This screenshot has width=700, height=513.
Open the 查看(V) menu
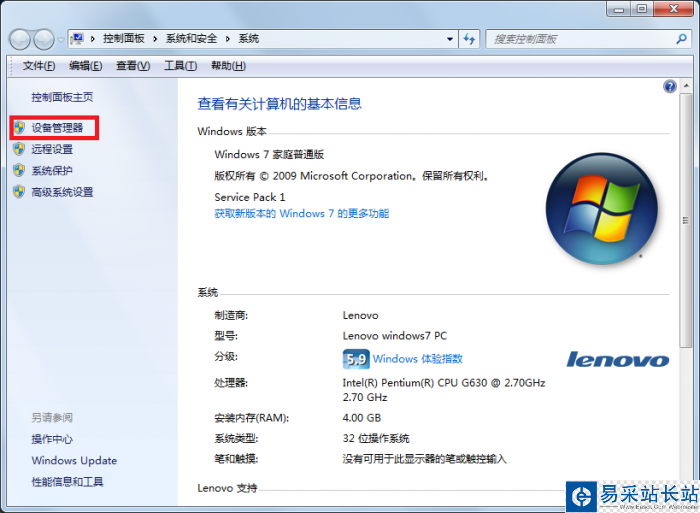point(133,66)
